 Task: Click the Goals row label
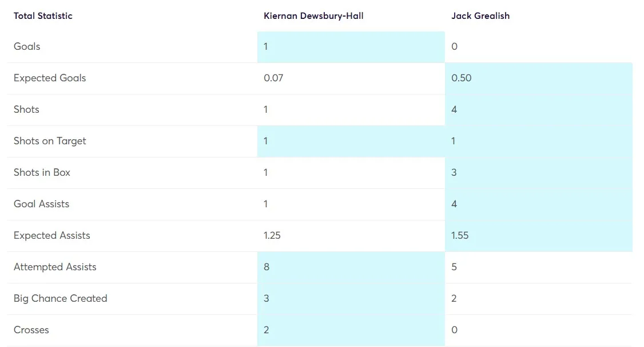pos(27,46)
